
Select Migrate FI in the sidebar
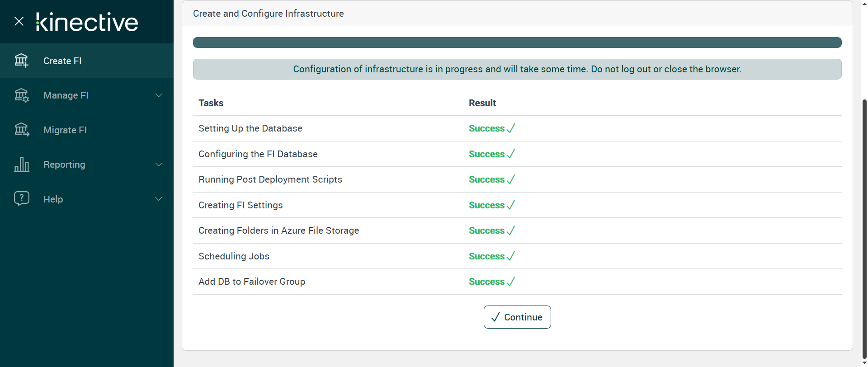(x=65, y=130)
